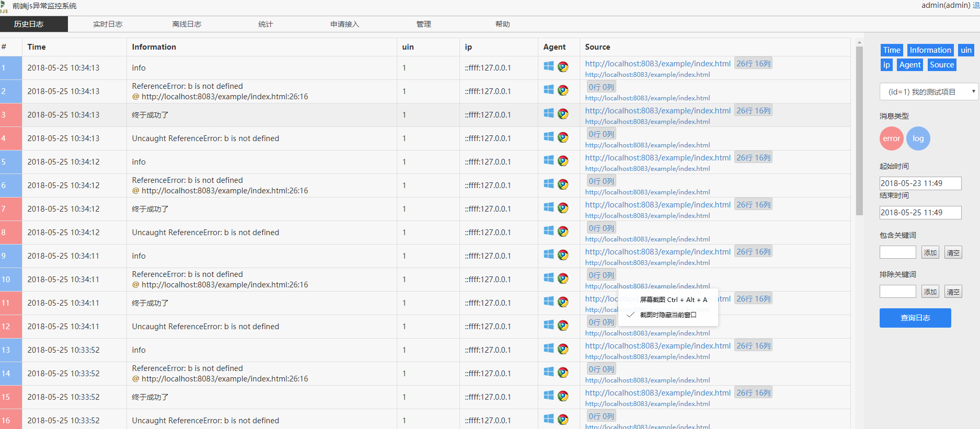Click 清空 button for 包含关键词
Image resolution: width=980 pixels, height=429 pixels.
tap(953, 252)
